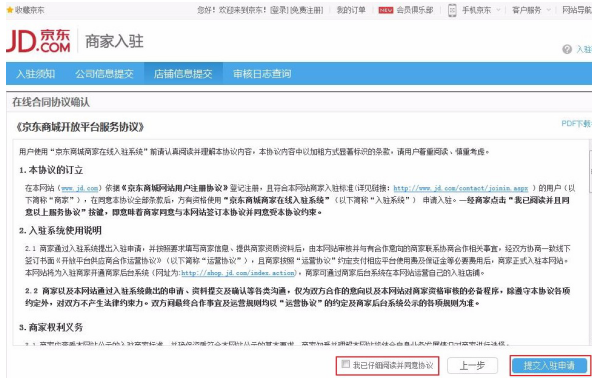Click the 上一步 button
The image size is (592, 386).
[x=472, y=366]
